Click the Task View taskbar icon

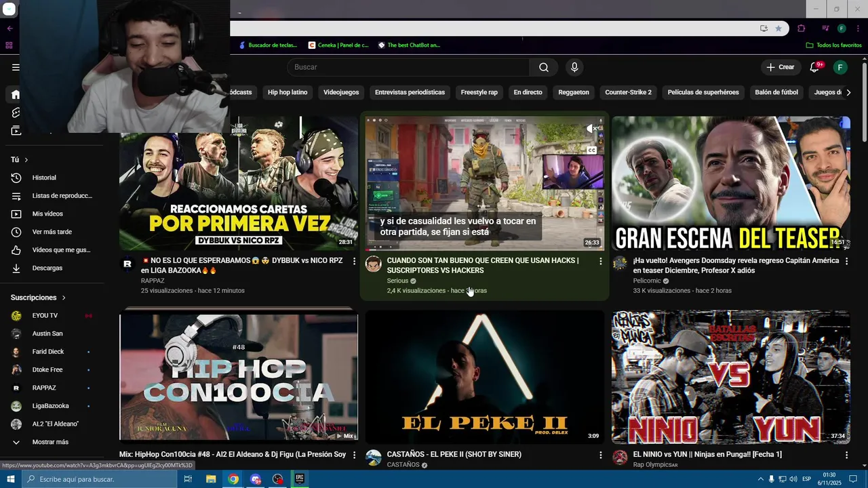pyautogui.click(x=188, y=479)
